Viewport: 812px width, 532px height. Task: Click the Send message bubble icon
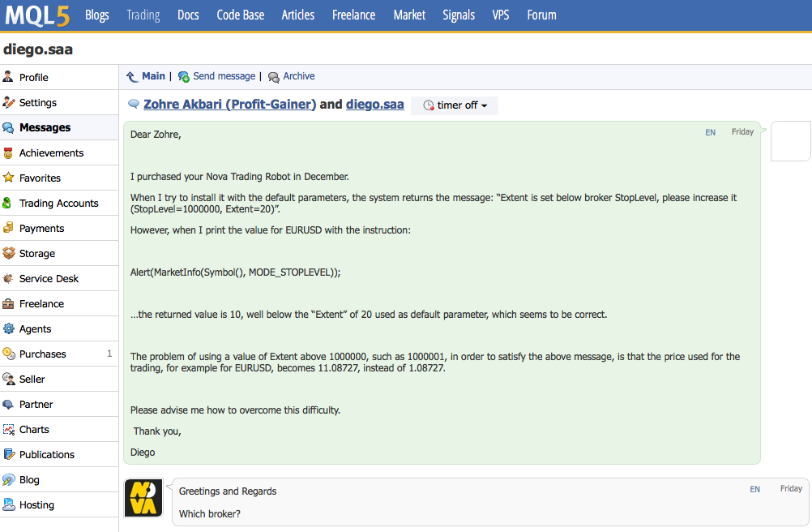pos(184,77)
